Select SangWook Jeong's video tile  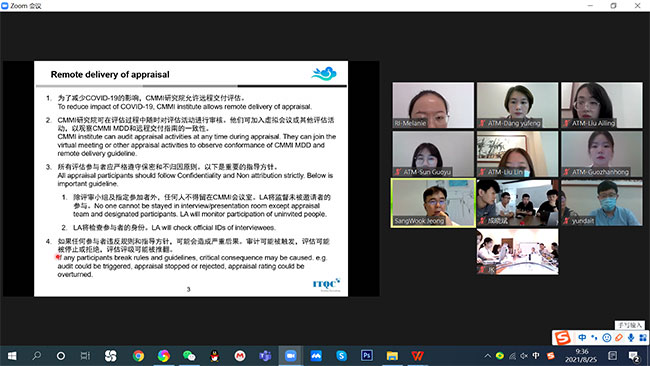click(x=433, y=203)
